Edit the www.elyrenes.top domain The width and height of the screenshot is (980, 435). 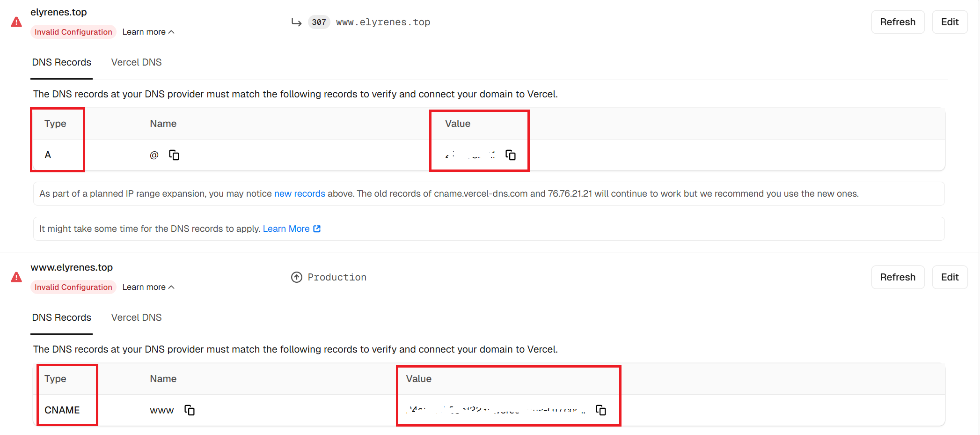pos(950,277)
